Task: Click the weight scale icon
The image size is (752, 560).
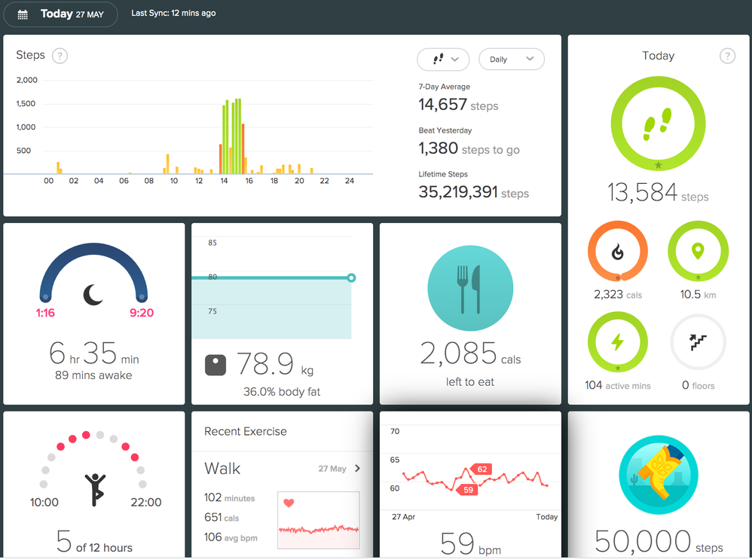Action: tap(216, 366)
